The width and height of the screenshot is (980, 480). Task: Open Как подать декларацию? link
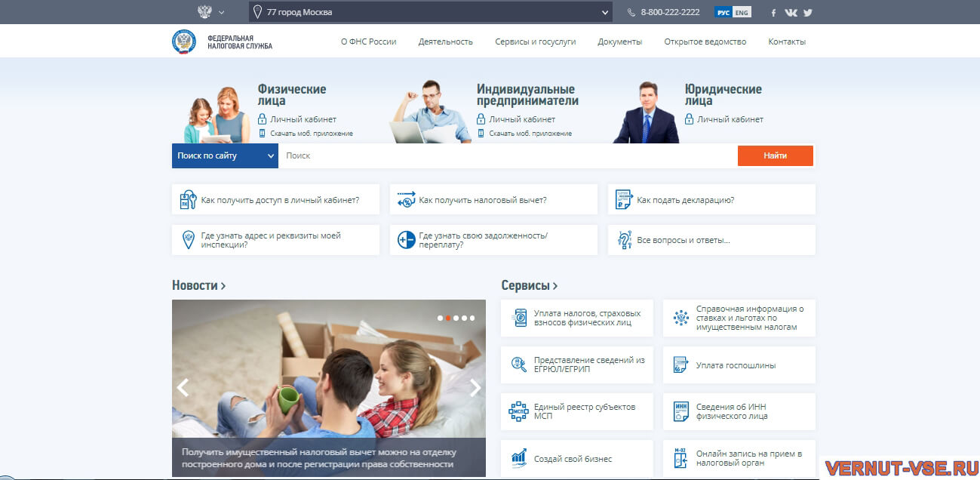coord(686,200)
